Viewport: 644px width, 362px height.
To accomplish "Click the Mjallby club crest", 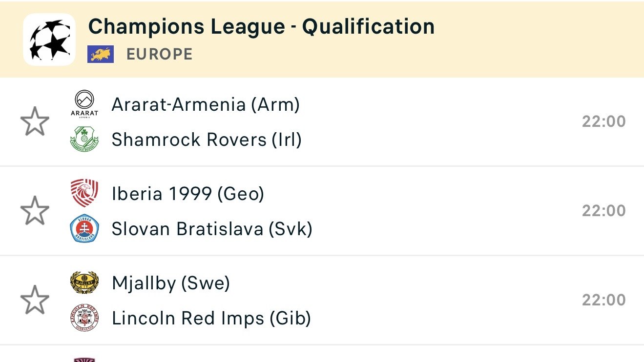I will [84, 282].
